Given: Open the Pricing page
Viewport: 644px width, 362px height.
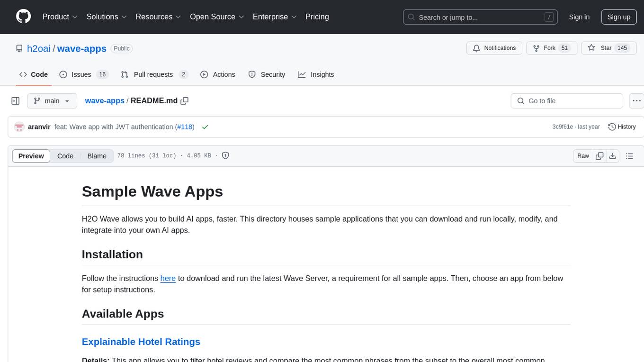Looking at the screenshot, I should [317, 17].
